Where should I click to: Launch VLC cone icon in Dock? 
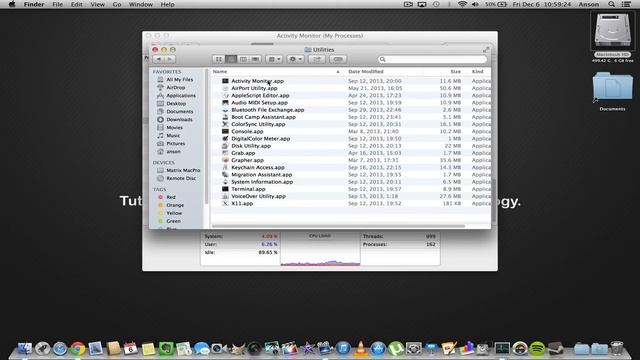[361, 349]
